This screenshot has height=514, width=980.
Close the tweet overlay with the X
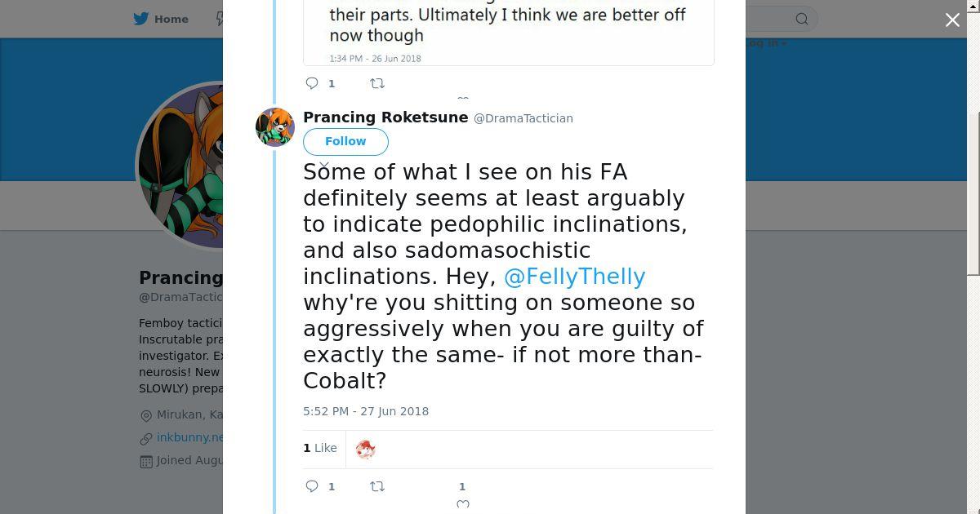tap(952, 20)
